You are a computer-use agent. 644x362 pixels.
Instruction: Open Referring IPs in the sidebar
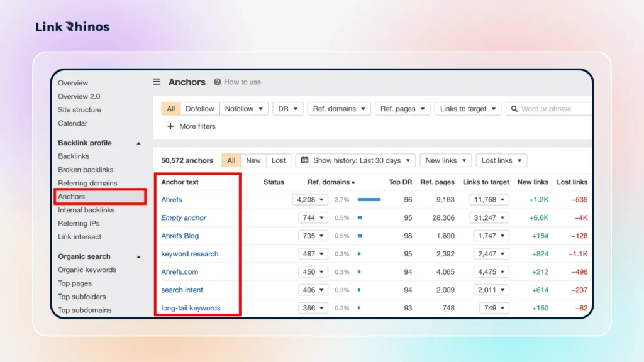point(79,224)
